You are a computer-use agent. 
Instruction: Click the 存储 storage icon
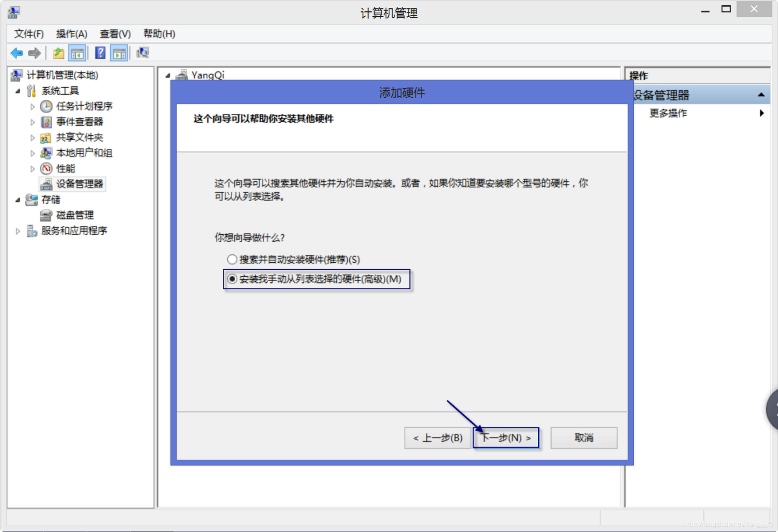[32, 200]
